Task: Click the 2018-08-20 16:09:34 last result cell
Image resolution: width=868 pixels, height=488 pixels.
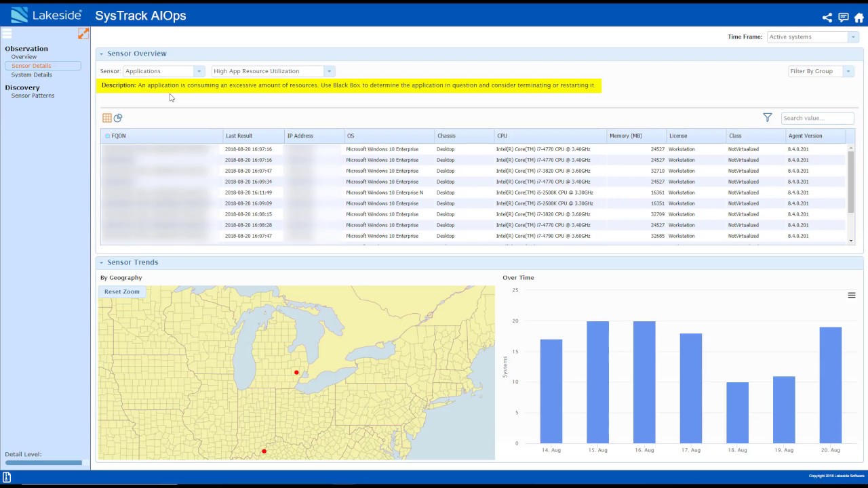Action: click(x=253, y=182)
